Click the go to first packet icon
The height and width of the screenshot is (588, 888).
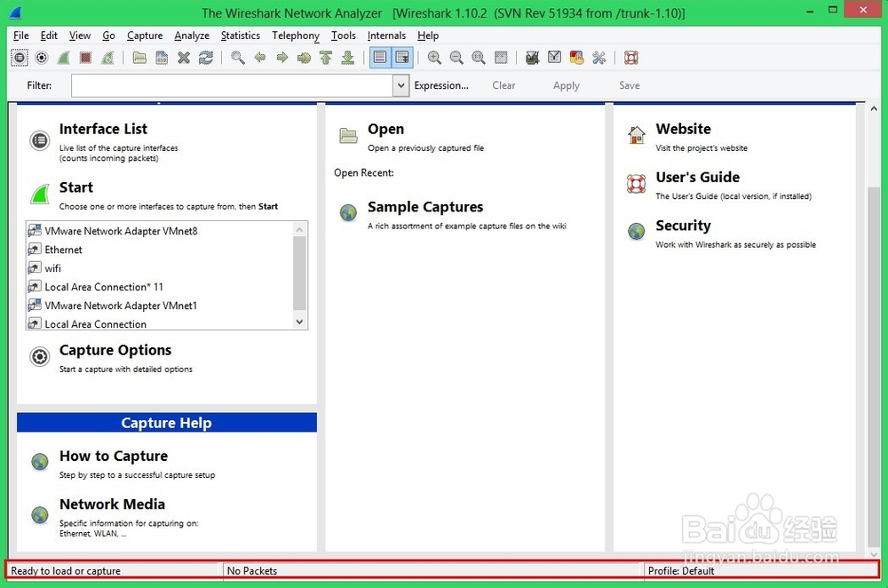point(326,57)
